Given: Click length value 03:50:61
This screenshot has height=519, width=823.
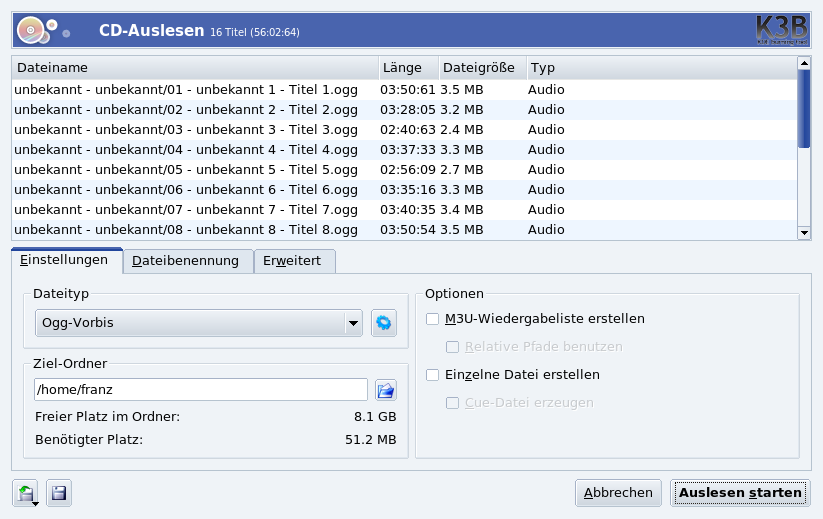Looking at the screenshot, I should pyautogui.click(x=408, y=90).
